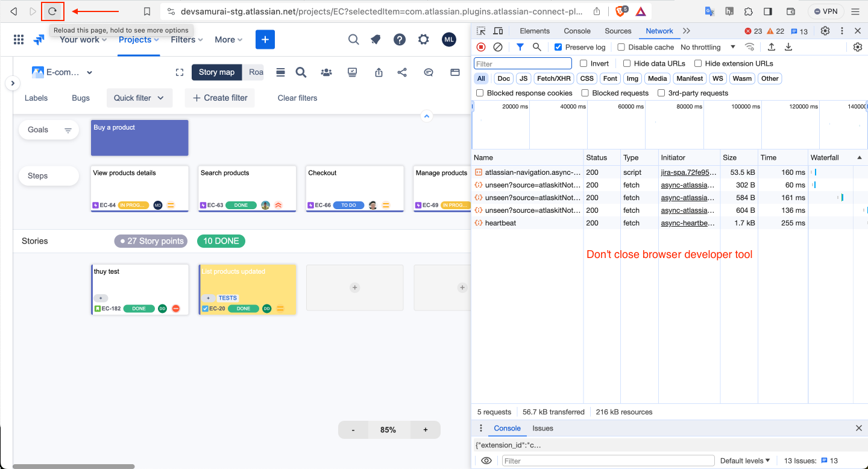Switch to the Console tab in DevTools
This screenshot has width=868, height=469.
[x=577, y=31]
